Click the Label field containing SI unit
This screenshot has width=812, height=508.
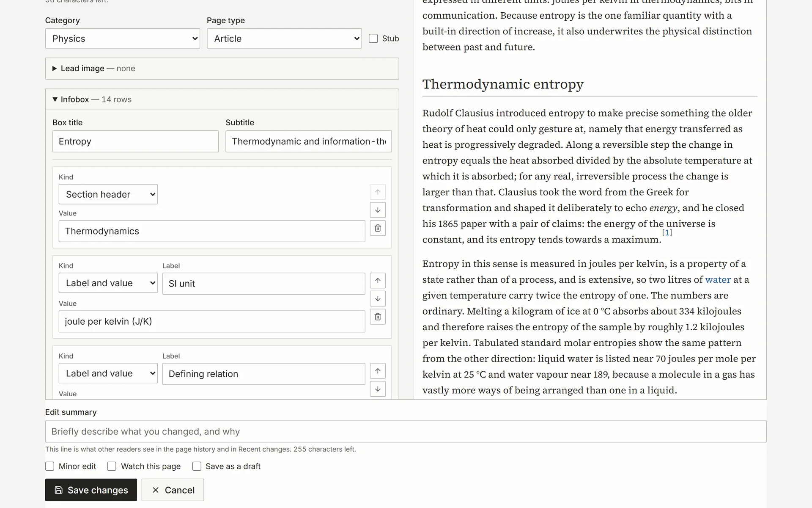[264, 284]
